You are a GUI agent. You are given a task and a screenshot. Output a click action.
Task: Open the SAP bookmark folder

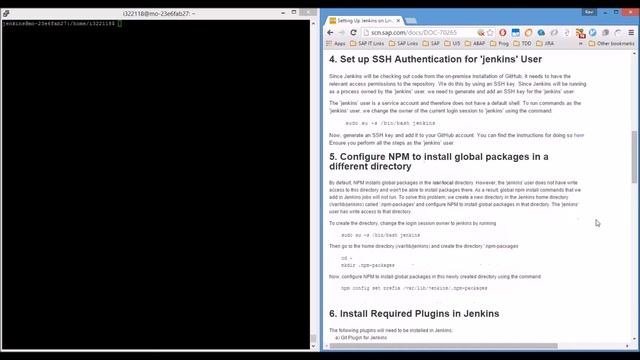[x=431, y=43]
